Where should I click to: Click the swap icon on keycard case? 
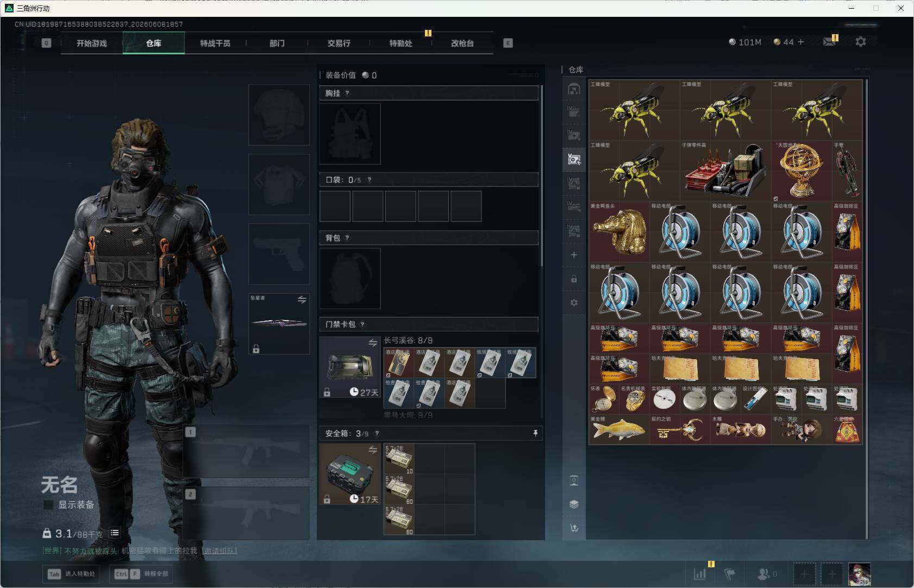(373, 343)
